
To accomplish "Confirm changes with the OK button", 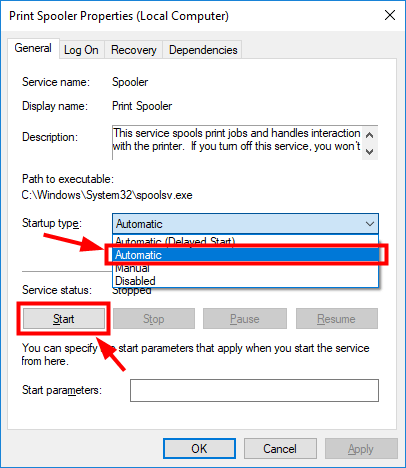I will pos(199,449).
